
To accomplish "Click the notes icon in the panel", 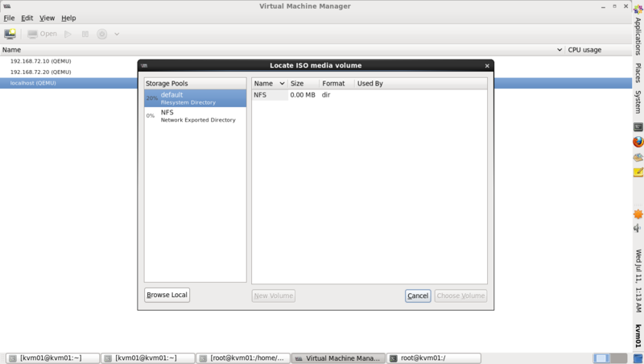I will coord(638,172).
